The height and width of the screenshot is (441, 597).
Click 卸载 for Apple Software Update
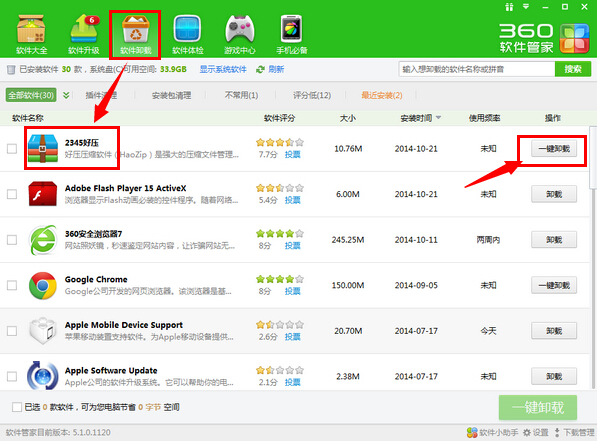(554, 376)
